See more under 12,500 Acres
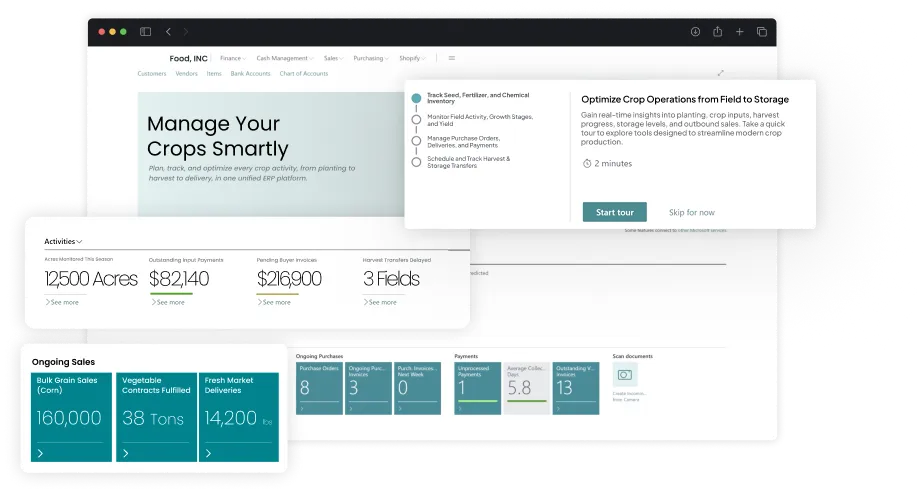Viewport: 919px width, 493px height. click(62, 302)
